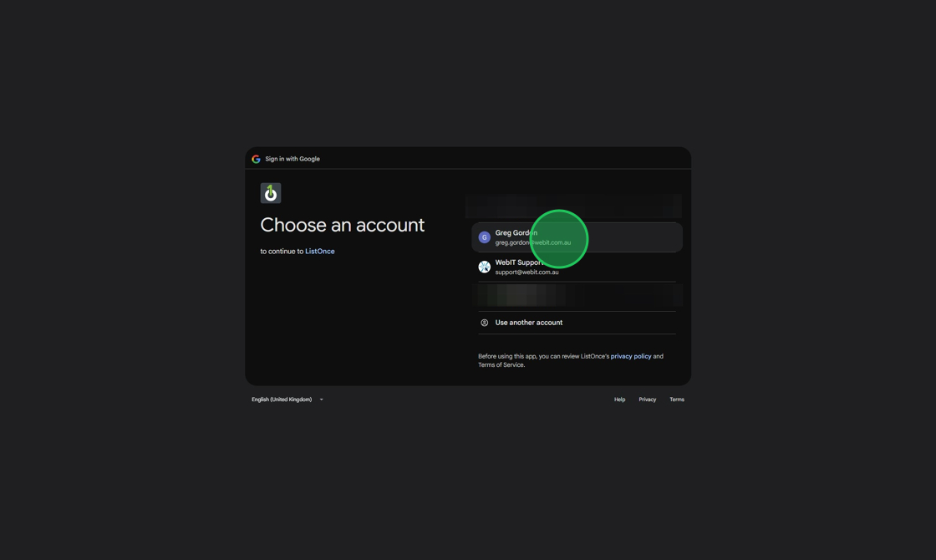The image size is (936, 560).
Task: Choose the WebIT Support account
Action: [577, 267]
